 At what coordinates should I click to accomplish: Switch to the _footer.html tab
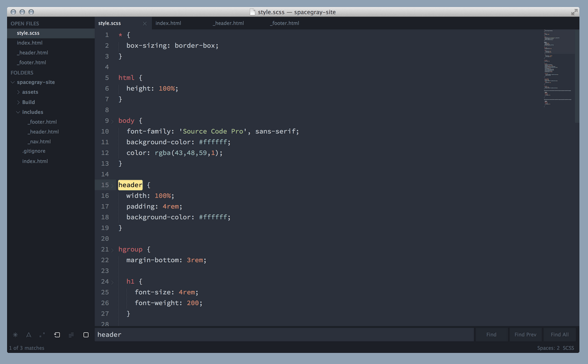point(284,23)
